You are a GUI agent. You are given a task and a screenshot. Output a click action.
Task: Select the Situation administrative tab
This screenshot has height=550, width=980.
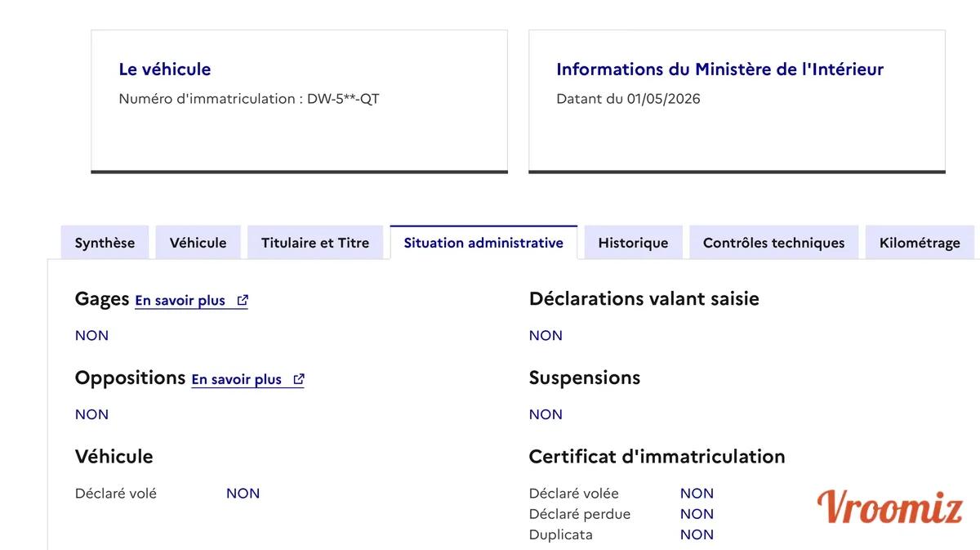click(483, 243)
